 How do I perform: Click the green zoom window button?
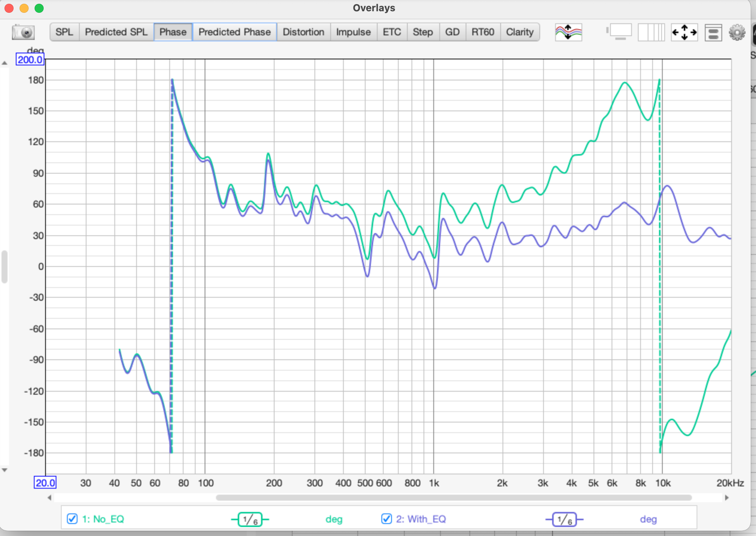39,8
